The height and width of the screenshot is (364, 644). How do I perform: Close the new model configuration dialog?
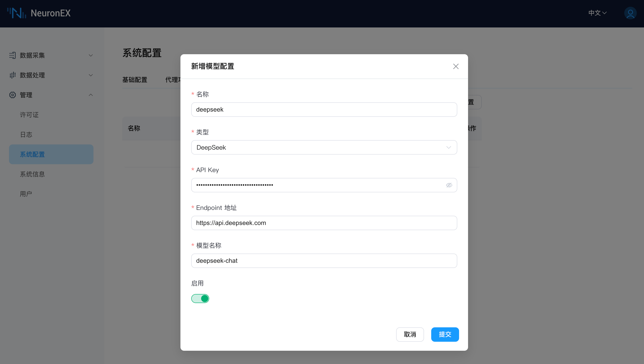tap(455, 66)
